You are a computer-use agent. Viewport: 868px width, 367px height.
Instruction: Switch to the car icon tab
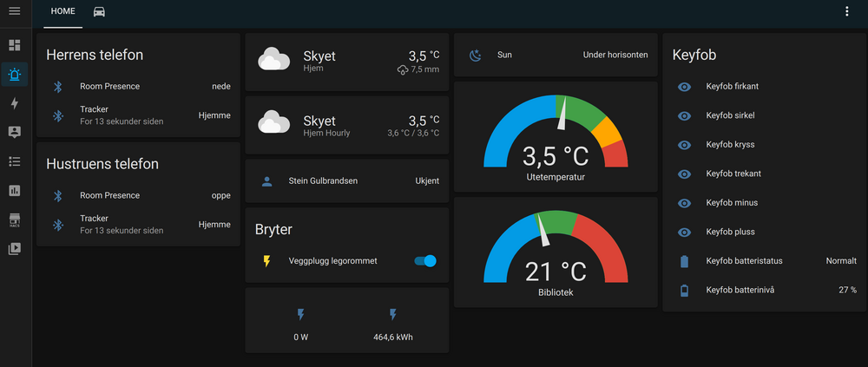click(99, 11)
